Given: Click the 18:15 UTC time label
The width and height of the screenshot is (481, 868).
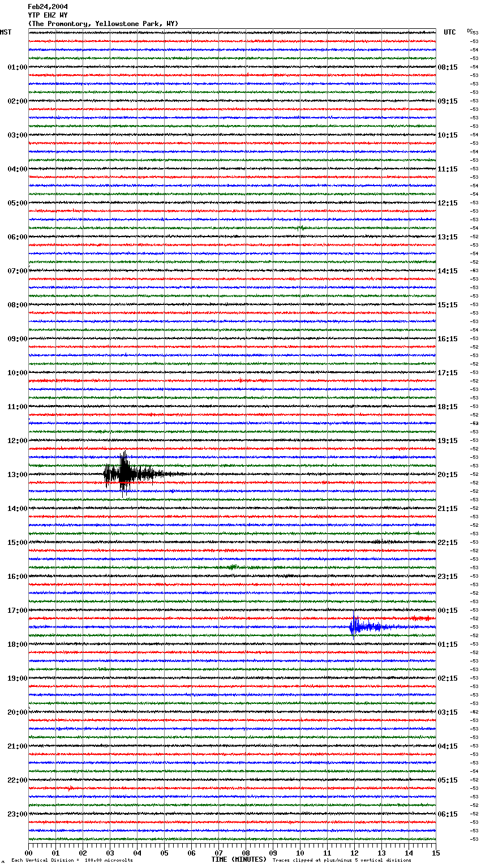Looking at the screenshot, I should [x=448, y=407].
